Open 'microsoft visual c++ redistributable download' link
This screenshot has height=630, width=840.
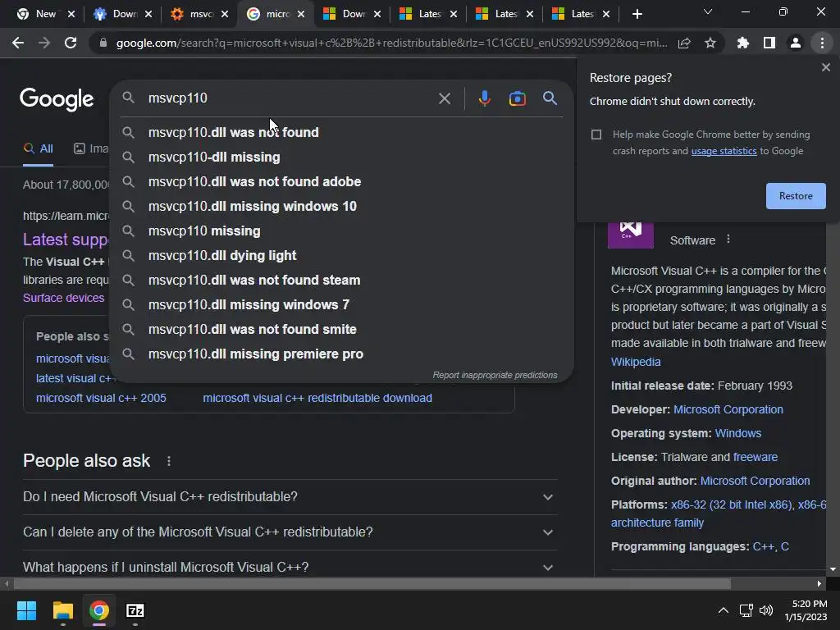click(317, 398)
